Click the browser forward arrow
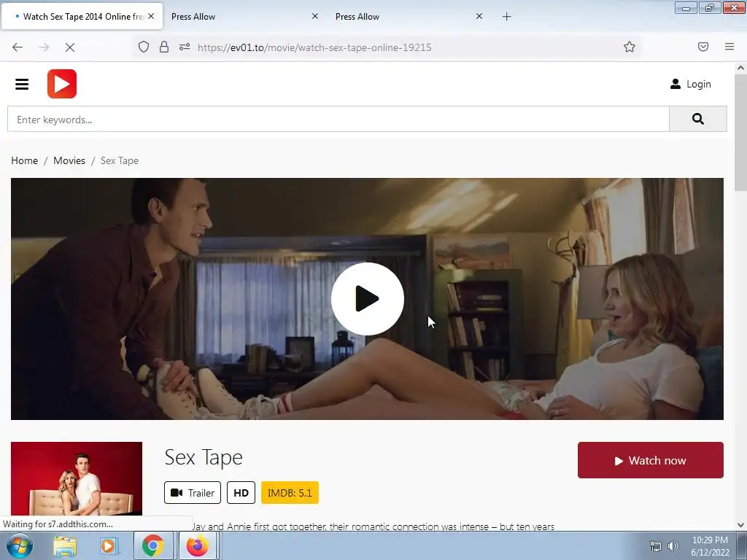Viewport: 747px width, 560px height. [44, 47]
